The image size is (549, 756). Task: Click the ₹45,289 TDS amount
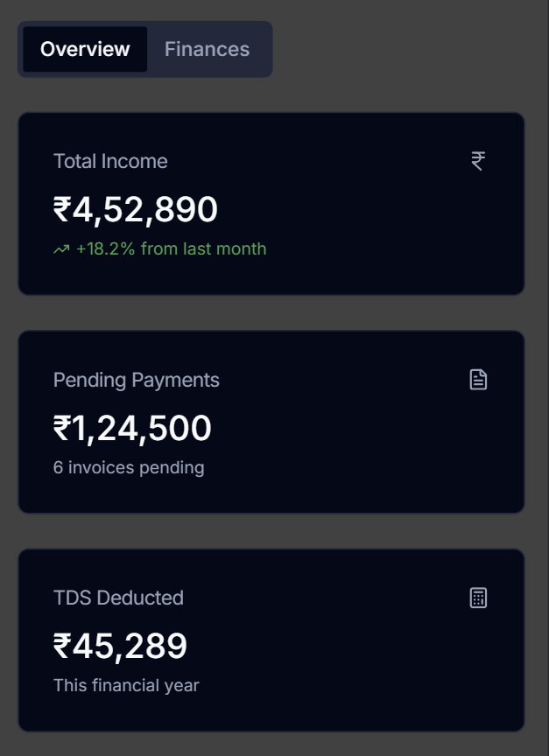click(x=120, y=647)
